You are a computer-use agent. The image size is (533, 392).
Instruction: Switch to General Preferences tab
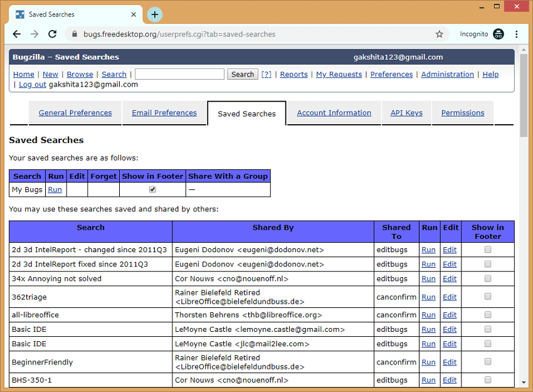click(x=75, y=113)
